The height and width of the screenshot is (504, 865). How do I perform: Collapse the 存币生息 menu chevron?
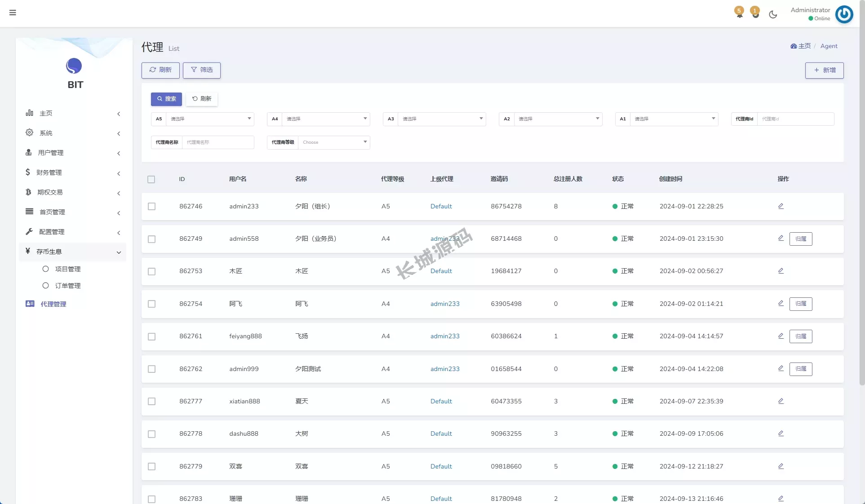(x=119, y=252)
